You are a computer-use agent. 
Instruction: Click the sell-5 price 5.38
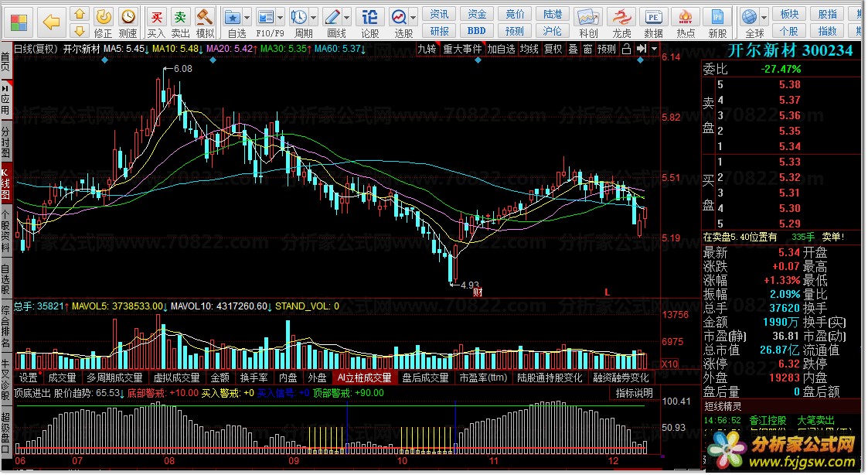click(x=789, y=85)
